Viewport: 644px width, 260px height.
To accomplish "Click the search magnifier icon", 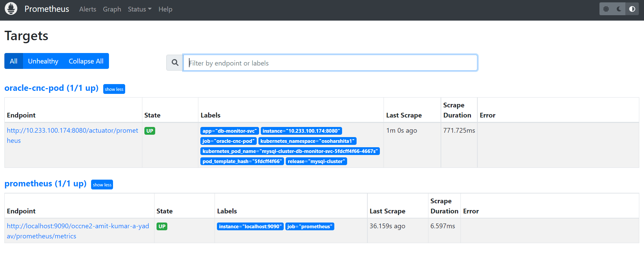I will [x=175, y=63].
